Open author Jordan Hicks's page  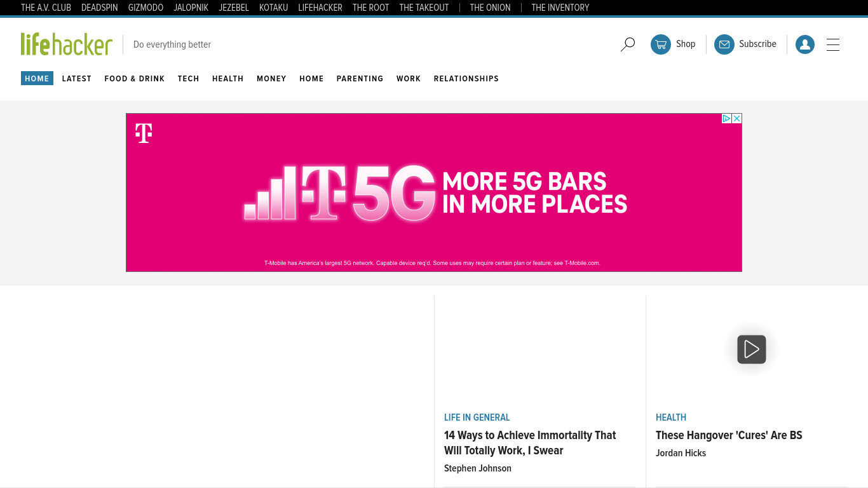[681, 453]
